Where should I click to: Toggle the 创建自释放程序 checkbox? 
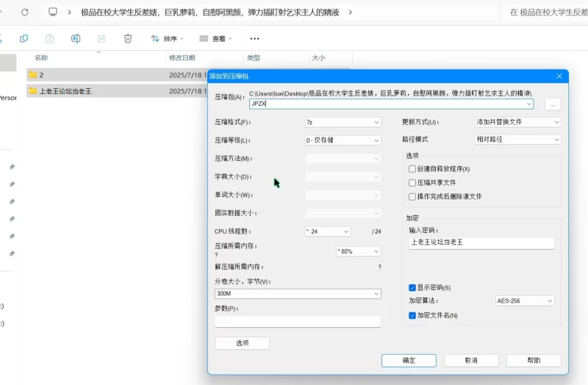click(412, 169)
